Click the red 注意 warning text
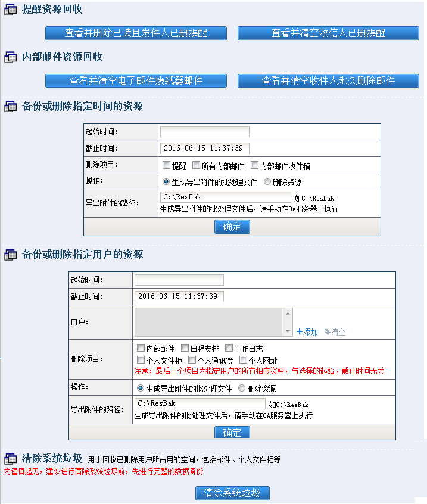This screenshot has width=427, height=504. pyautogui.click(x=259, y=371)
